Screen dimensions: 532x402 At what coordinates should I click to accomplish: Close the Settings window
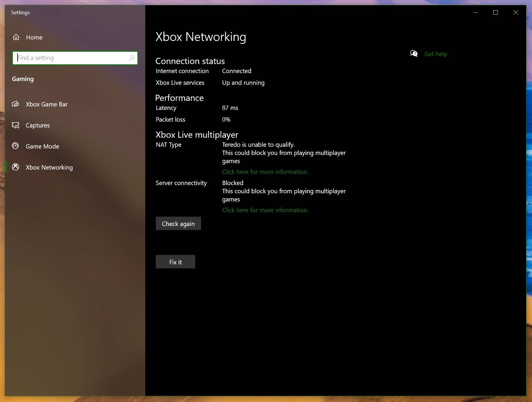pos(516,13)
